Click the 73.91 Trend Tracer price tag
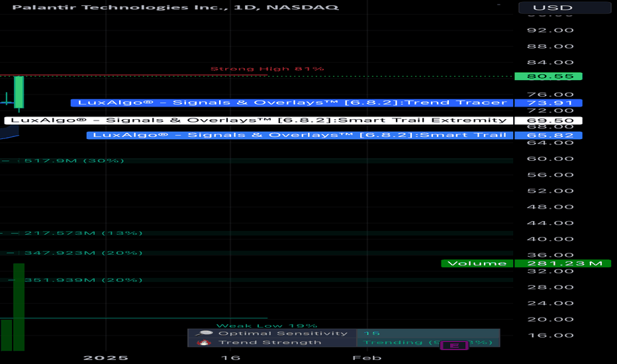This screenshot has width=617, height=364. (x=549, y=103)
